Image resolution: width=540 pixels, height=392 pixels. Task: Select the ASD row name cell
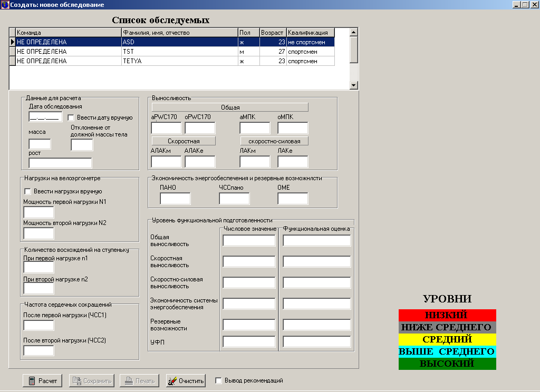180,42
